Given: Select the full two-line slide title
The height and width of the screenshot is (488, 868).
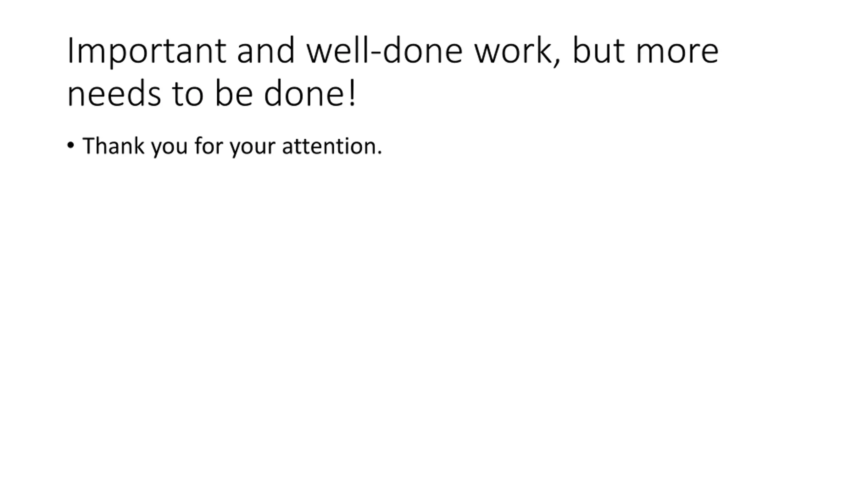Looking at the screenshot, I should 393,72.
